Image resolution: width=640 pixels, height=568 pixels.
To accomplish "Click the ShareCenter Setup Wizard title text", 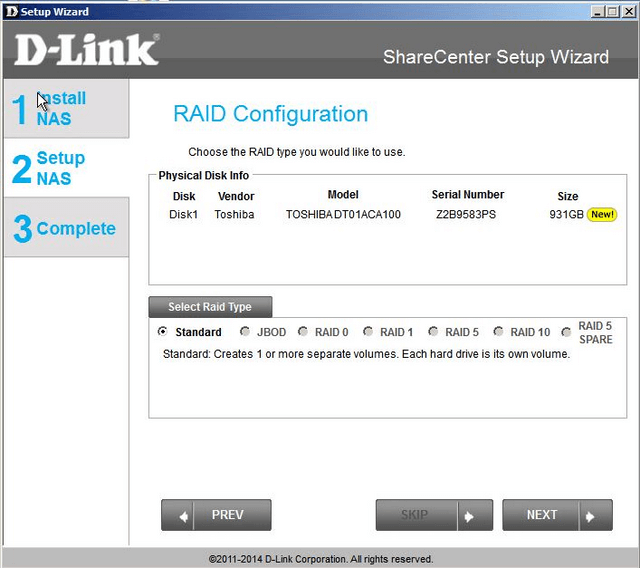I will tap(496, 57).
